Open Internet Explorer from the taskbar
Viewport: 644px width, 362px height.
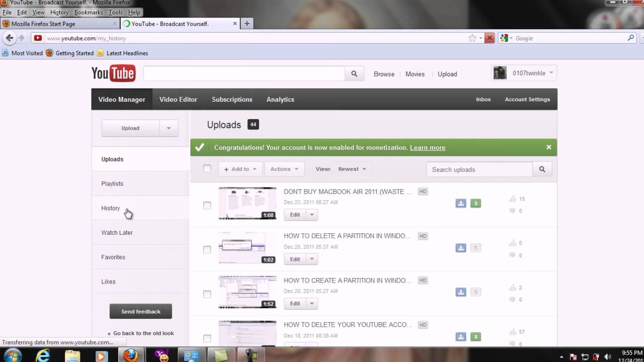coord(43,355)
